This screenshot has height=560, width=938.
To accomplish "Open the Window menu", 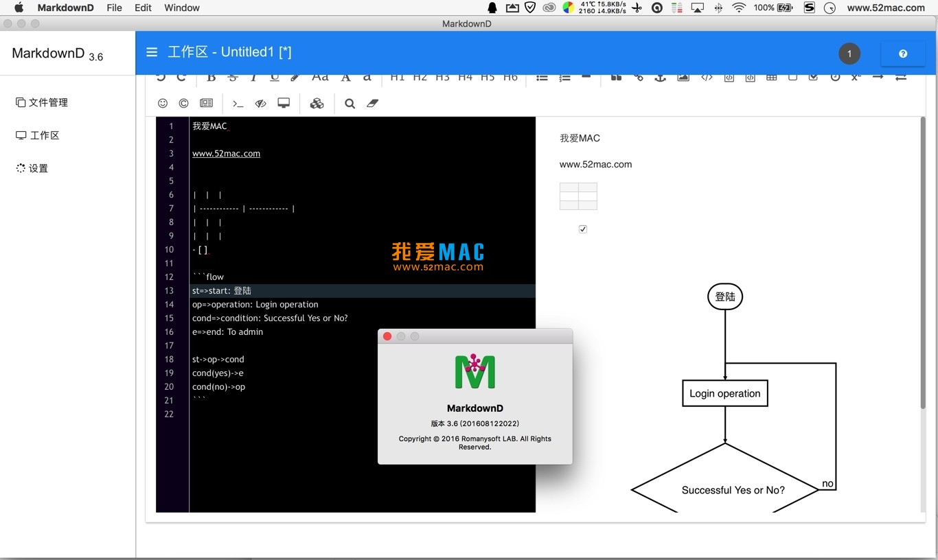I will tap(182, 8).
